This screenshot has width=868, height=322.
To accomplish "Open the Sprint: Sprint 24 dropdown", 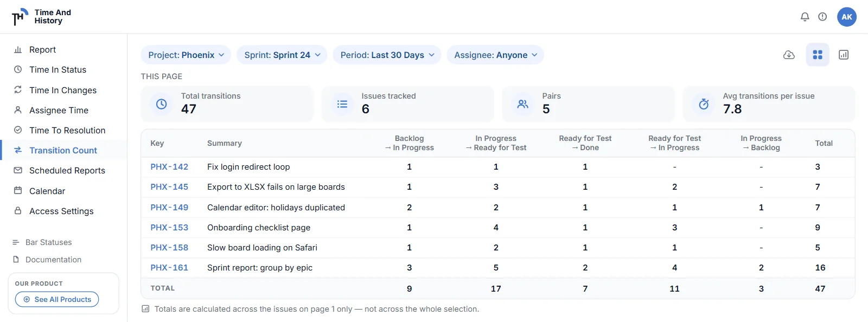I will (282, 55).
